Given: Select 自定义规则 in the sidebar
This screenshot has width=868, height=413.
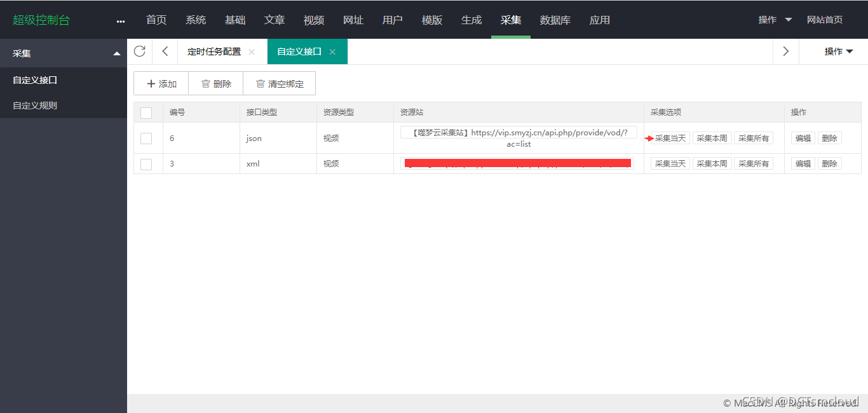Looking at the screenshot, I should coord(64,105).
